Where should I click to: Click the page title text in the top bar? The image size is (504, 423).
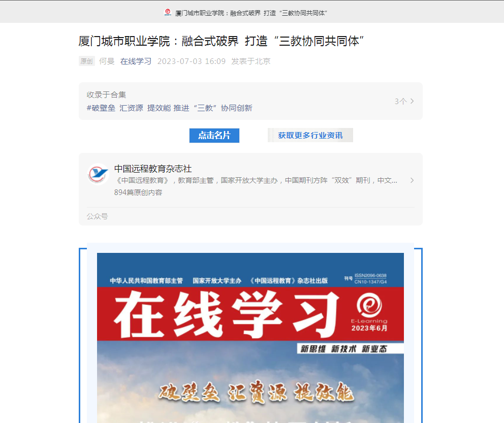point(251,13)
